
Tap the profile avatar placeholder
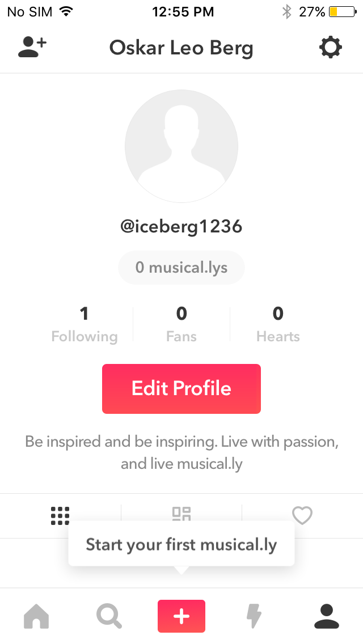181,146
